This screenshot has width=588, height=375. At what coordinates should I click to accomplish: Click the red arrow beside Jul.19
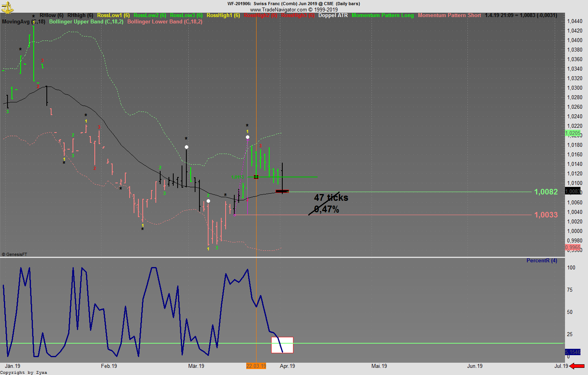click(x=577, y=366)
